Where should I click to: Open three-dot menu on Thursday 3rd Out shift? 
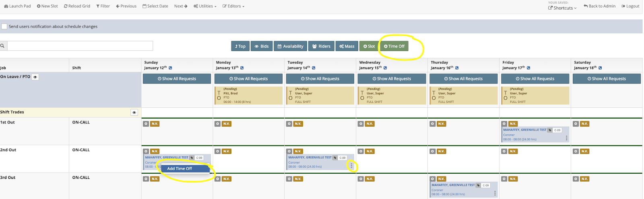coord(495,193)
